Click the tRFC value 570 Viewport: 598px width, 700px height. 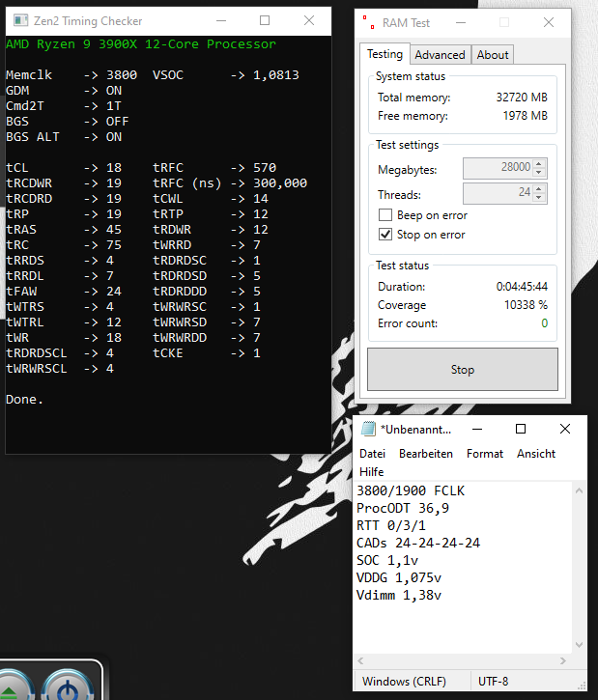[x=265, y=168]
